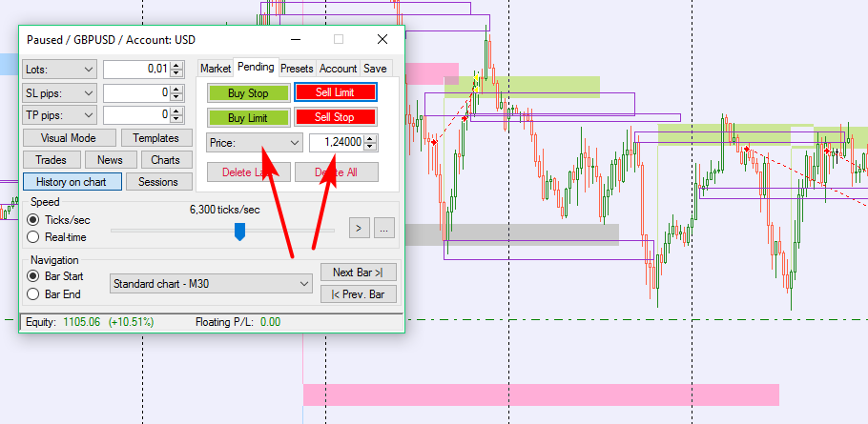Image resolution: width=868 pixels, height=424 pixels.
Task: Open the News button
Action: pos(110,160)
